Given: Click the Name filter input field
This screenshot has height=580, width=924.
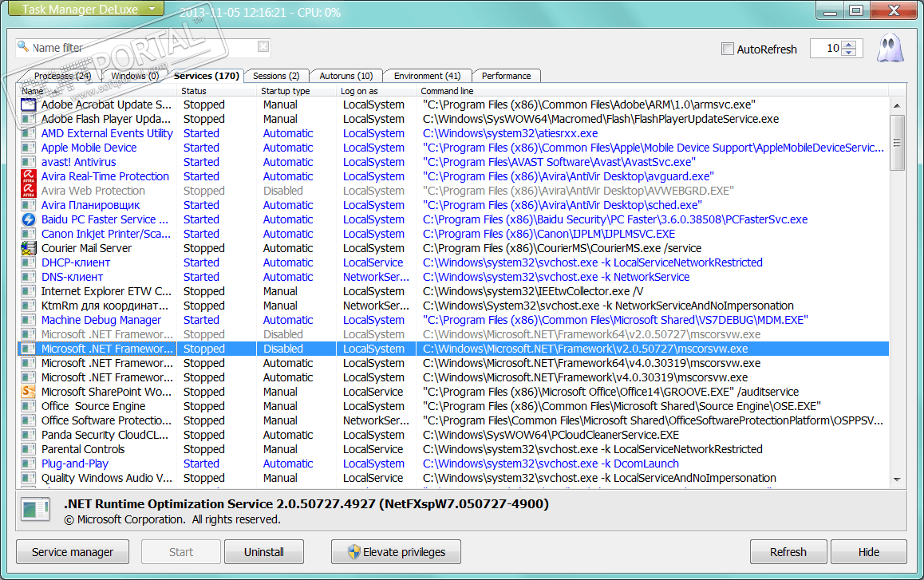Looking at the screenshot, I should pyautogui.click(x=144, y=47).
